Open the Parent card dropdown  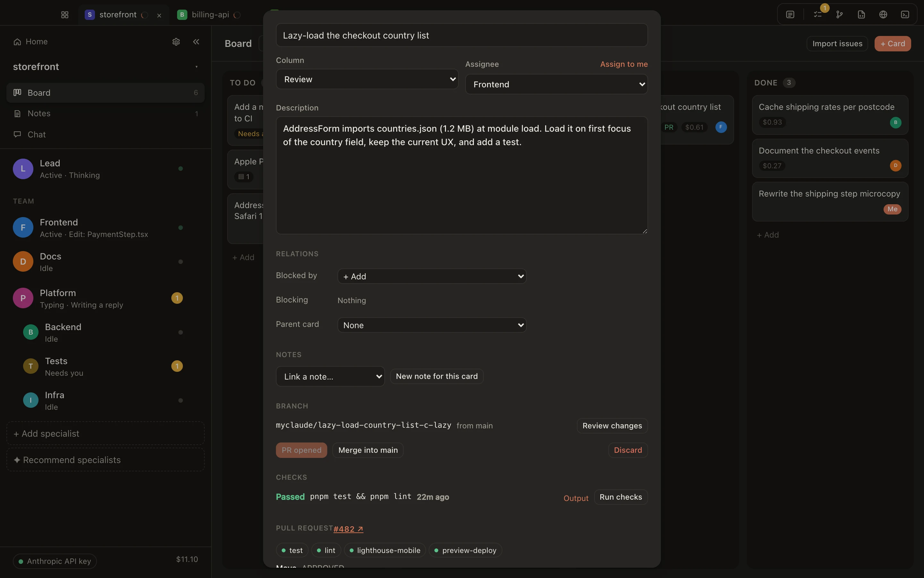(x=432, y=325)
